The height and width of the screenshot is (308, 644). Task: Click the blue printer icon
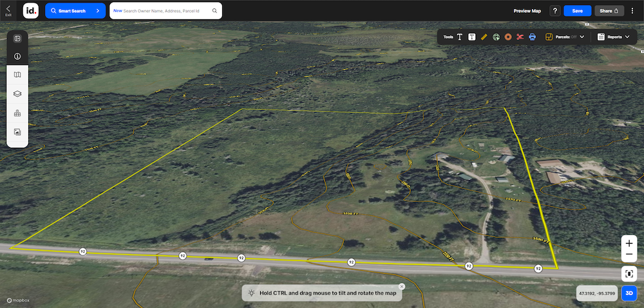point(533,37)
